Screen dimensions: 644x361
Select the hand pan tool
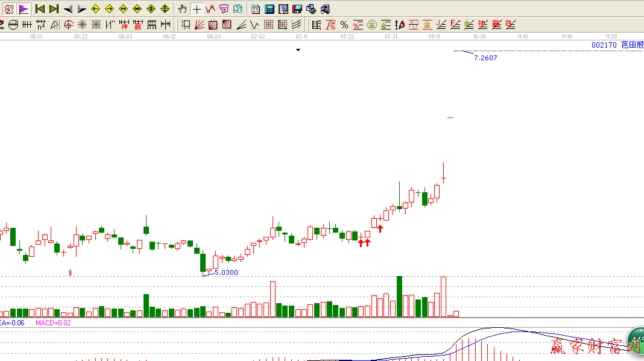coord(183,9)
